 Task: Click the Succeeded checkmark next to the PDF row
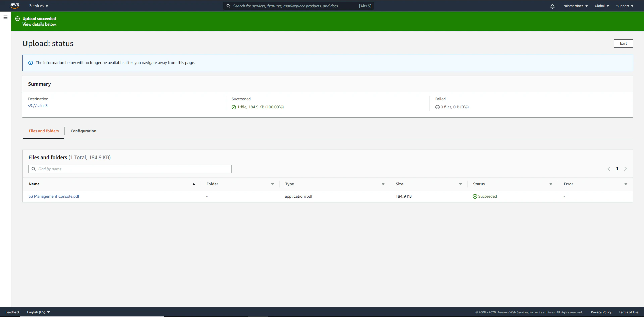475,196
